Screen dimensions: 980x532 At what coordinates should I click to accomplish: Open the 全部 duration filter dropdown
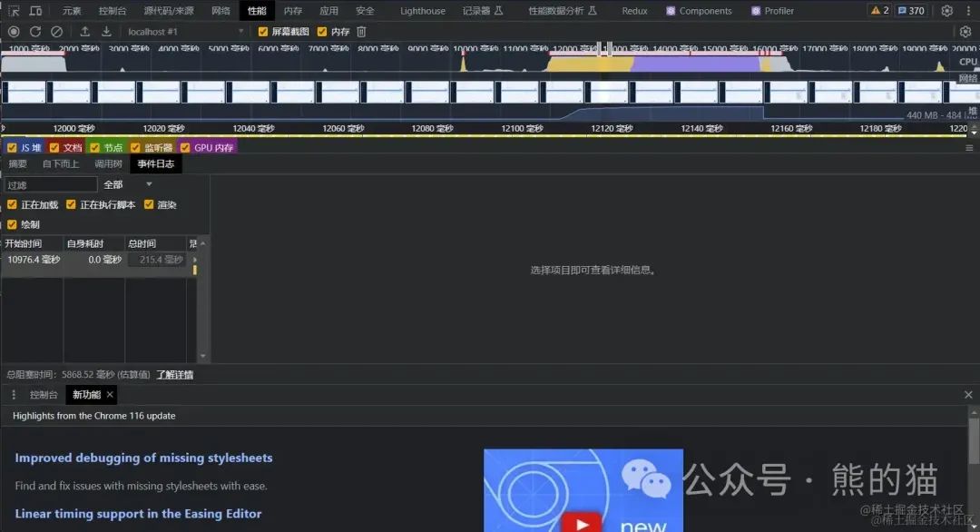click(x=128, y=184)
